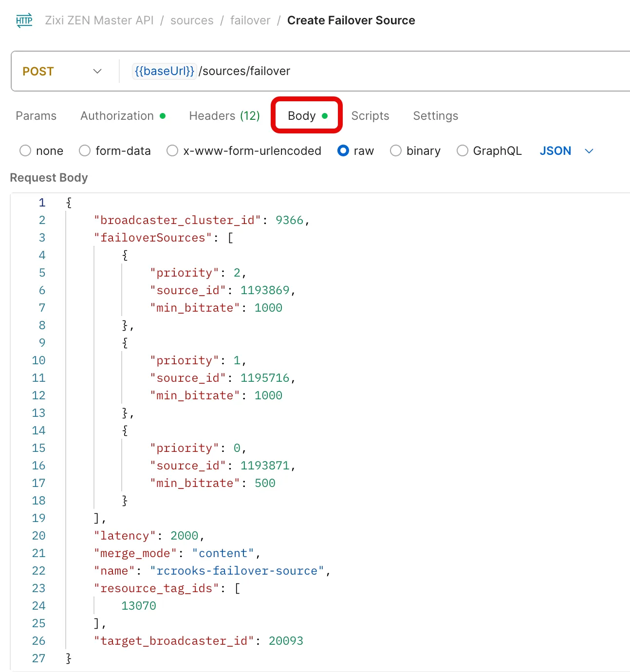Choose the binary body option
This screenshot has width=630, height=672.
click(396, 151)
